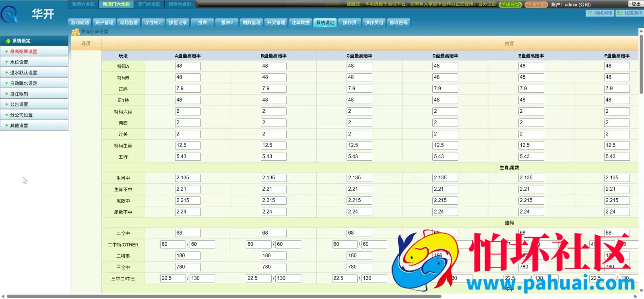The image size is (644, 299).
Task: Click second A盘 input for 二中特/OTHER
Action: (202, 244)
